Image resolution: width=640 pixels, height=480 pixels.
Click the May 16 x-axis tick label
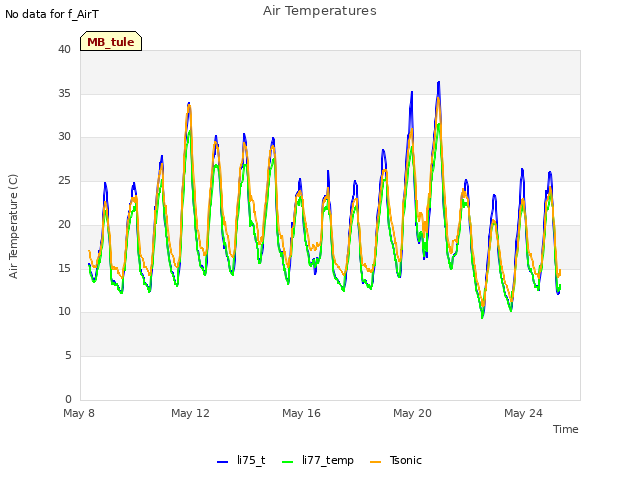pos(301,413)
